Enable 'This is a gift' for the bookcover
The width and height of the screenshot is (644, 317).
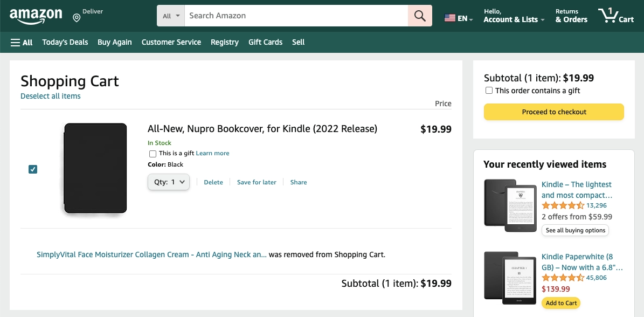point(153,154)
